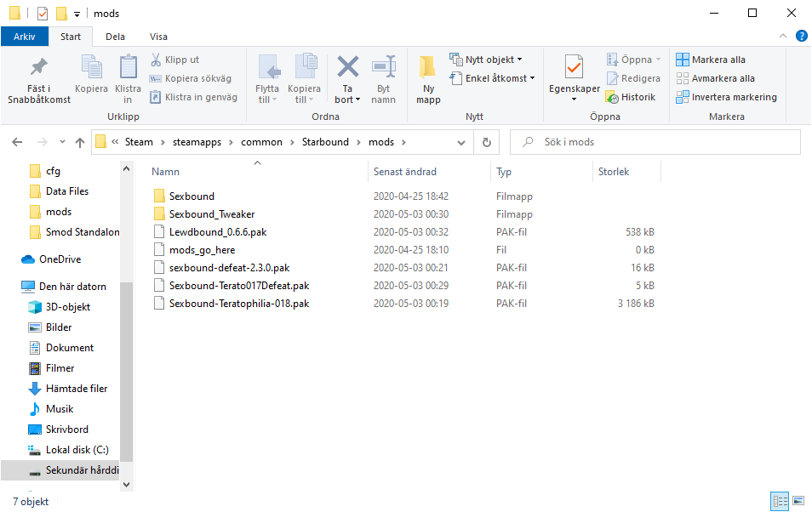Open the Arkiv file menu
Screen dimensions: 812x512
pos(25,37)
